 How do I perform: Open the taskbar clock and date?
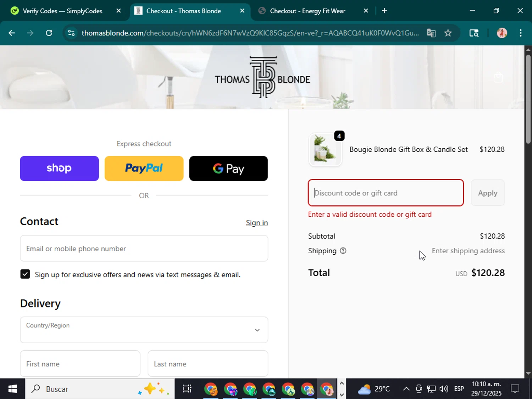pos(486,389)
